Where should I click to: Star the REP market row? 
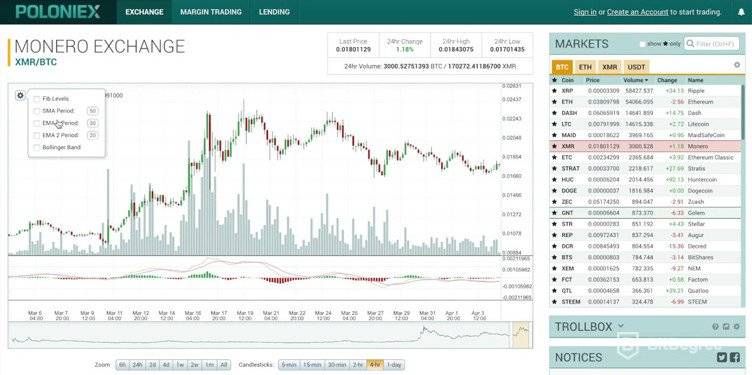[554, 235]
